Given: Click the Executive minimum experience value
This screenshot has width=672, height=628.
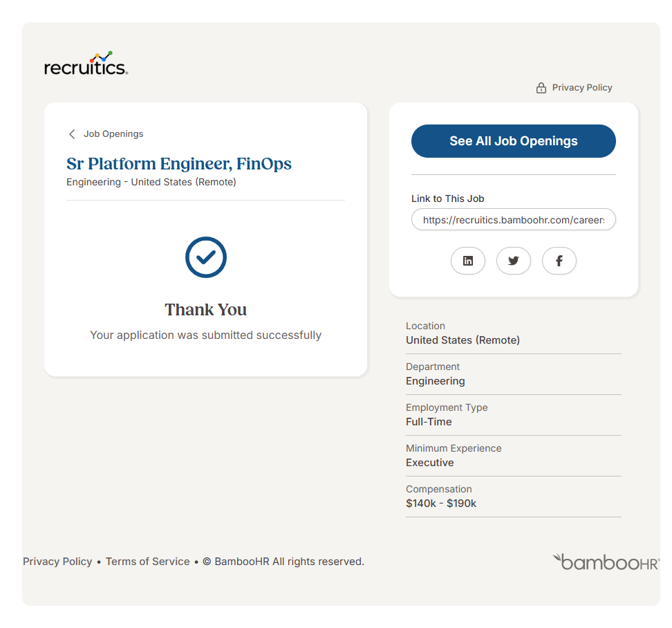Looking at the screenshot, I should 430,463.
